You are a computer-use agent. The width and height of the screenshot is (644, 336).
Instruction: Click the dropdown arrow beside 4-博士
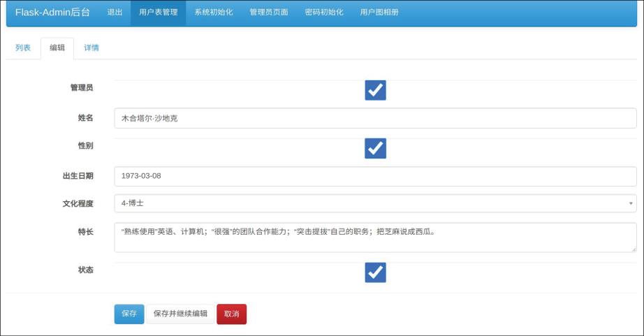[x=631, y=204]
